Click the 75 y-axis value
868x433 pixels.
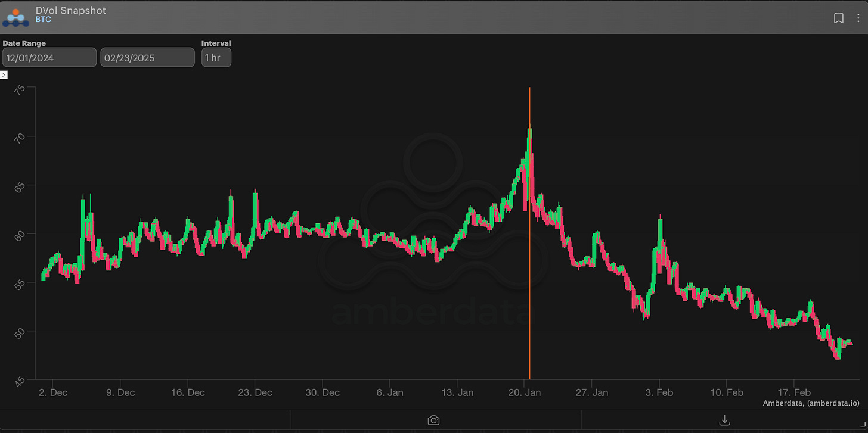click(20, 90)
